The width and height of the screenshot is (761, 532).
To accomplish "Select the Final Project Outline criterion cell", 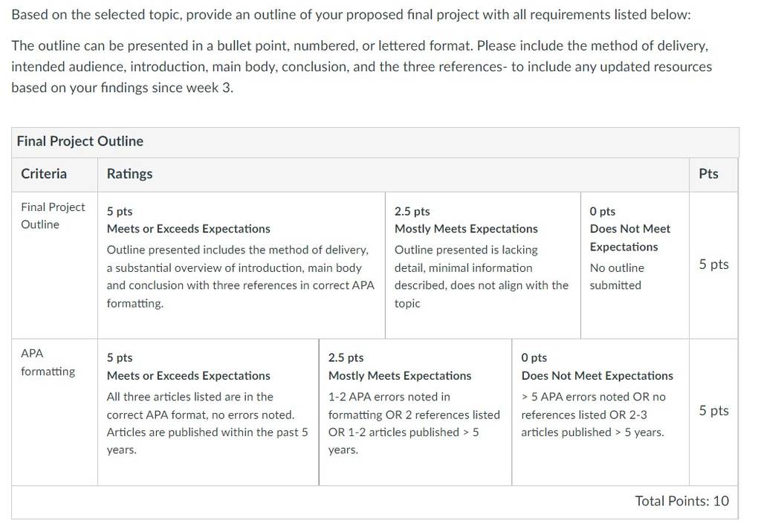I will [54, 265].
